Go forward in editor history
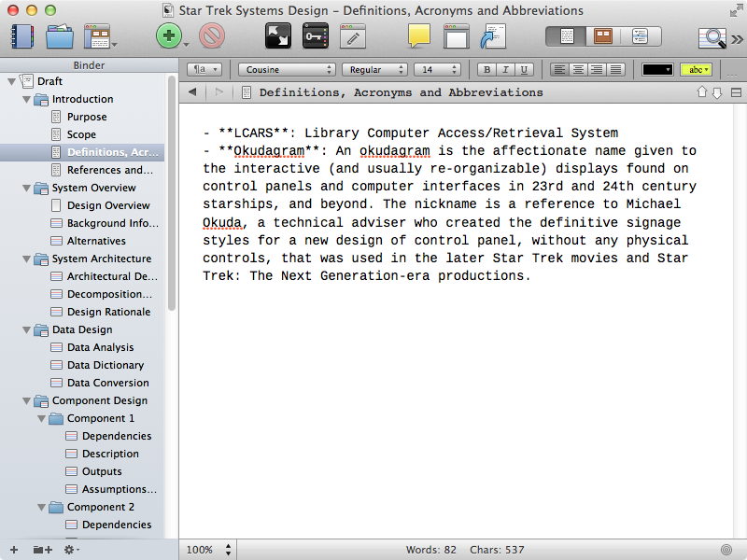This screenshot has width=747, height=560. (x=219, y=91)
